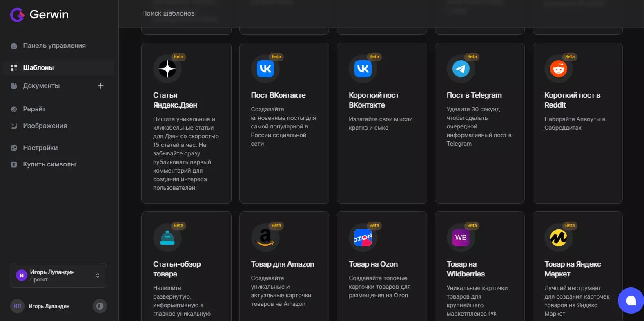Click the Документы file icon
The height and width of the screenshot is (321, 644).
pyautogui.click(x=14, y=86)
